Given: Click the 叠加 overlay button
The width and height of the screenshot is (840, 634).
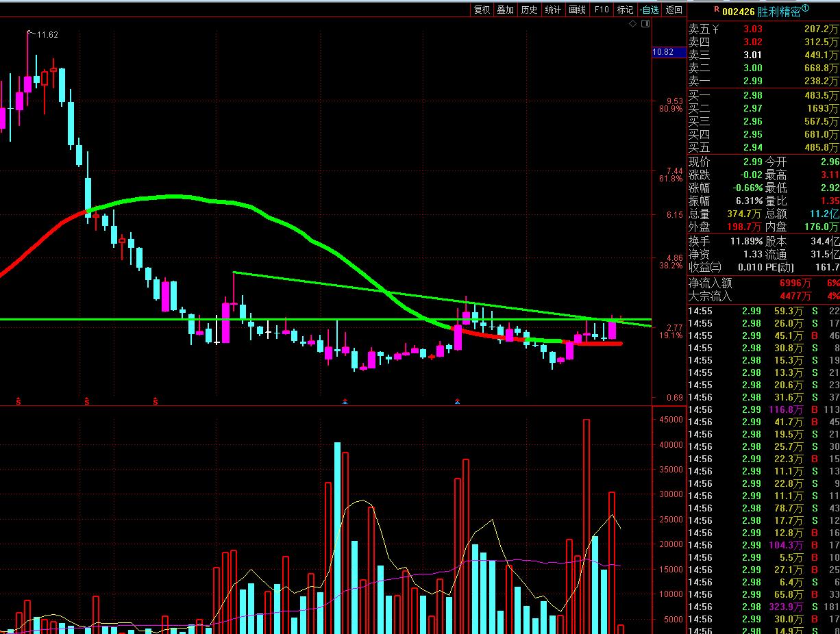Looking at the screenshot, I should 506,10.
